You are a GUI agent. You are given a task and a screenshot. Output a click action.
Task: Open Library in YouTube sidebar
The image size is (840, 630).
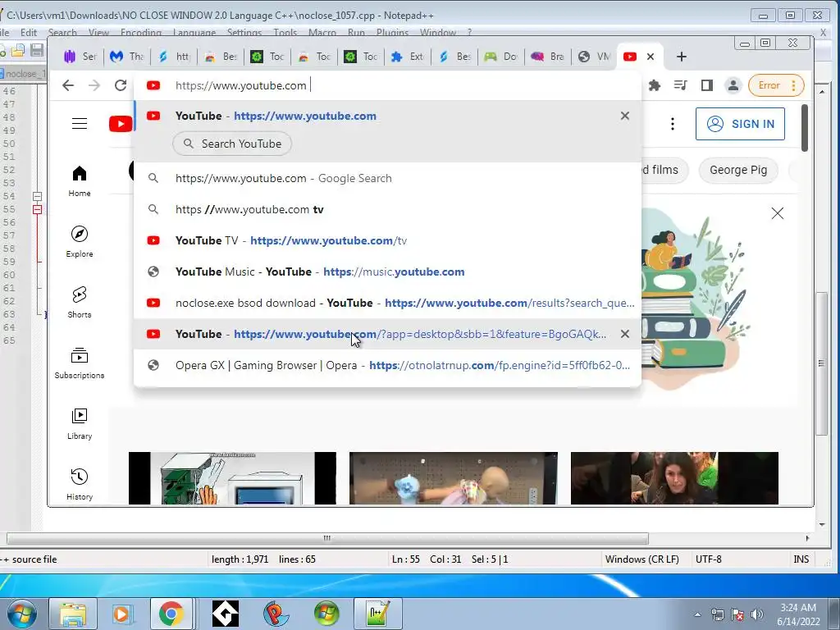coord(80,424)
